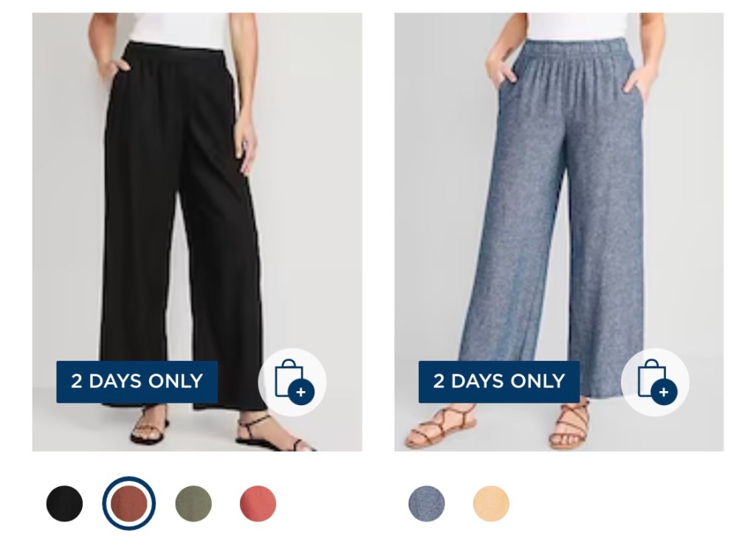This screenshot has height=546, width=756.
Task: Choose the olive green color swatch
Action: pyautogui.click(x=193, y=504)
